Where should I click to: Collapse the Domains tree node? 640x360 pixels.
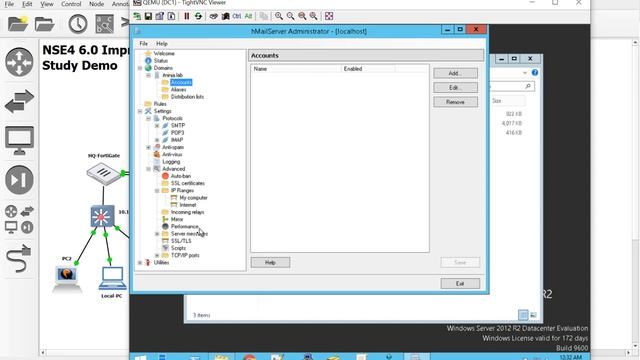click(x=140, y=68)
